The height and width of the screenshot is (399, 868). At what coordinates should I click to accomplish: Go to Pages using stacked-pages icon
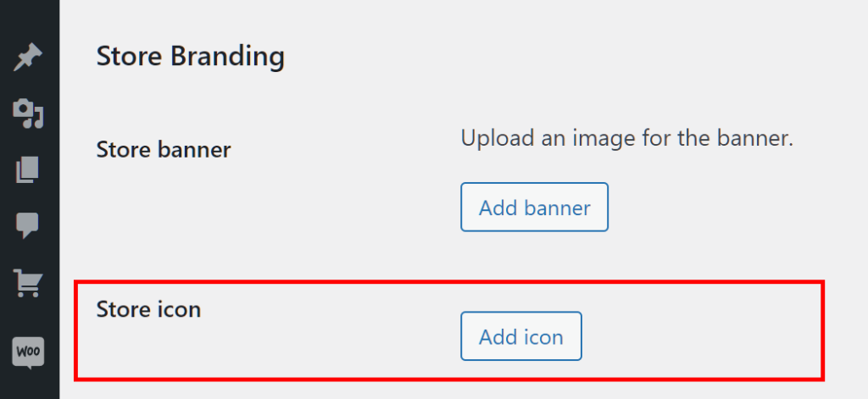point(29,170)
